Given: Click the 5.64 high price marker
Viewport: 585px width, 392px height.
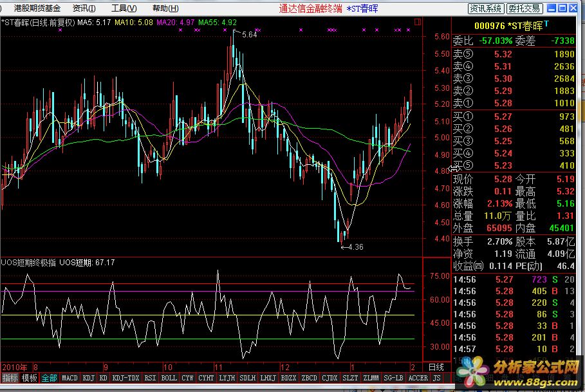Looking at the screenshot, I should 249,35.
